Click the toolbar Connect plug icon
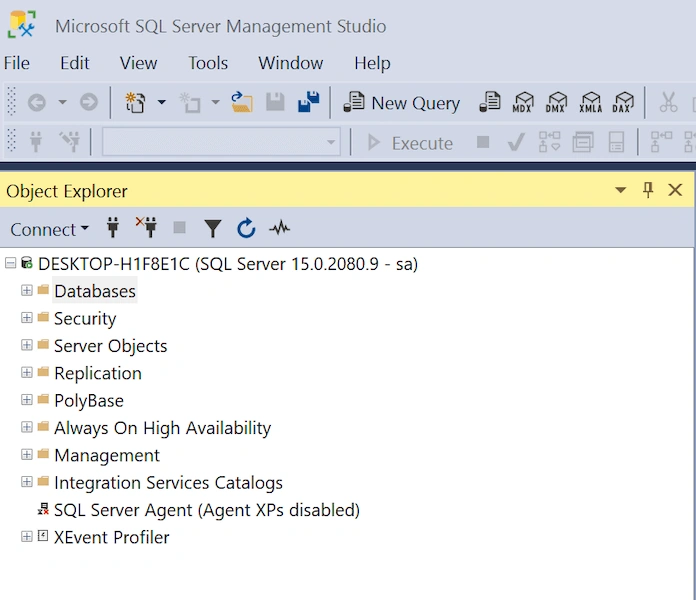This screenshot has height=600, width=696. (36, 142)
